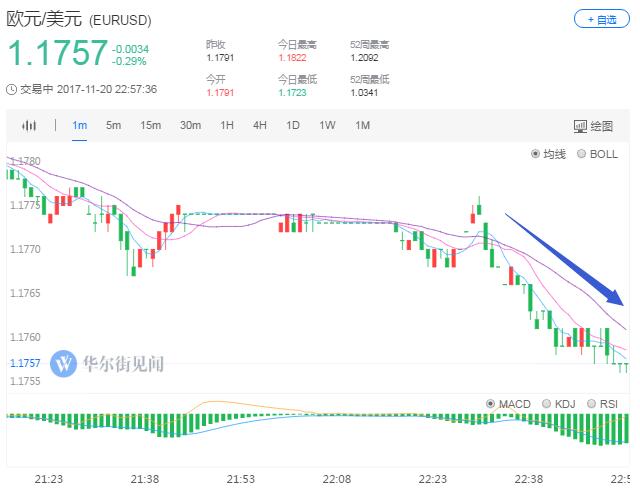Click the 1.1770 price axis label
The height and width of the screenshot is (499, 640).
click(25, 249)
